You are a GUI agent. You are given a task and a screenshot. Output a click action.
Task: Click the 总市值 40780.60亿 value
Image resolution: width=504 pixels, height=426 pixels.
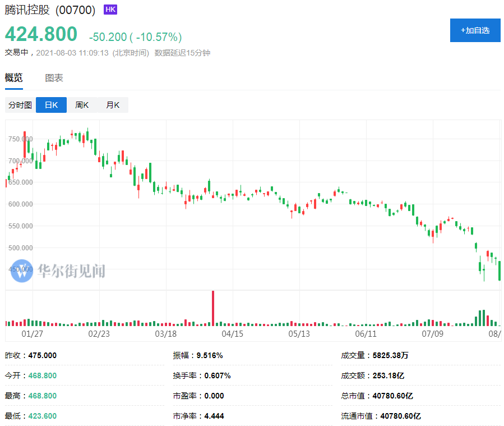(x=392, y=396)
